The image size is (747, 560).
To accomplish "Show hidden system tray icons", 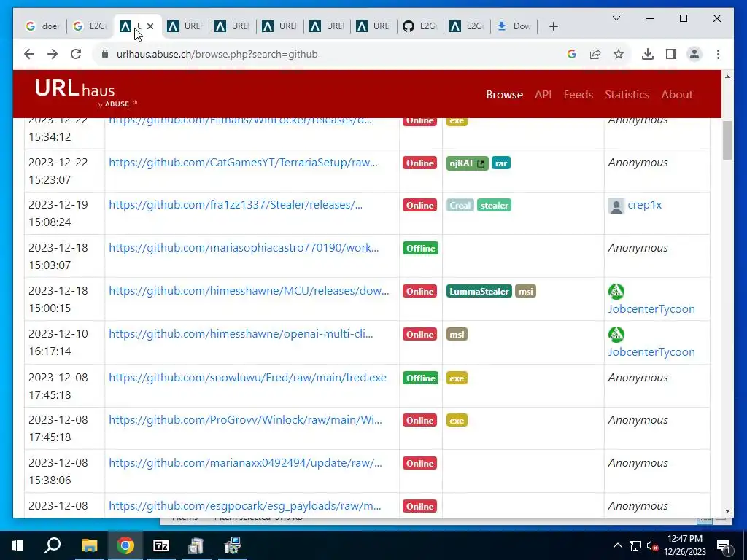I will 617,545.
